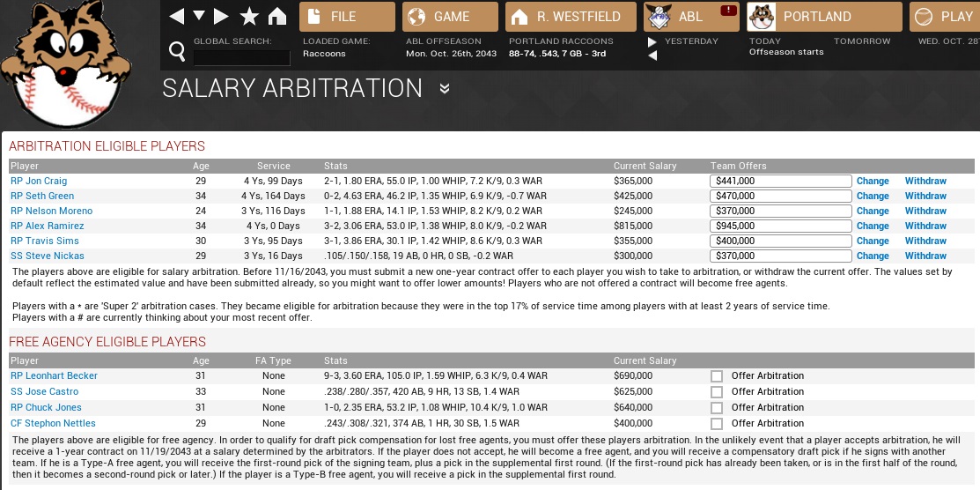Expand the Salary Arbitration page dropdown
The image size is (980, 490).
pyautogui.click(x=445, y=88)
